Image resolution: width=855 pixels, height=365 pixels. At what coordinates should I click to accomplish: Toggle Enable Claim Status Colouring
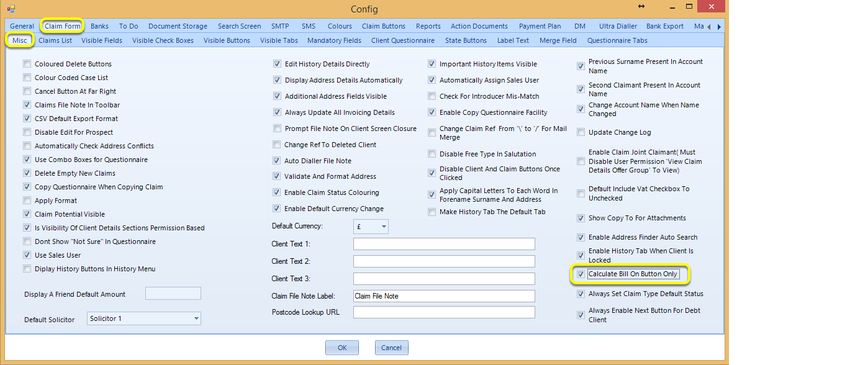click(x=277, y=193)
